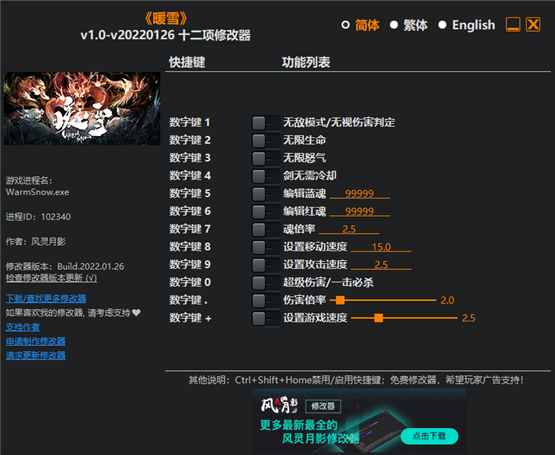The height and width of the screenshot is (455, 555).
Task: Minimize the trainer window
Action: coord(513,25)
